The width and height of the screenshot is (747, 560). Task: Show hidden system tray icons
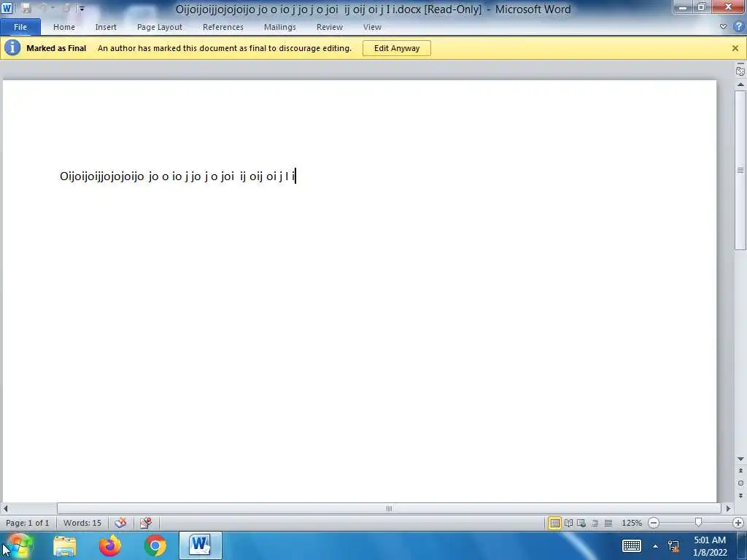point(656,546)
